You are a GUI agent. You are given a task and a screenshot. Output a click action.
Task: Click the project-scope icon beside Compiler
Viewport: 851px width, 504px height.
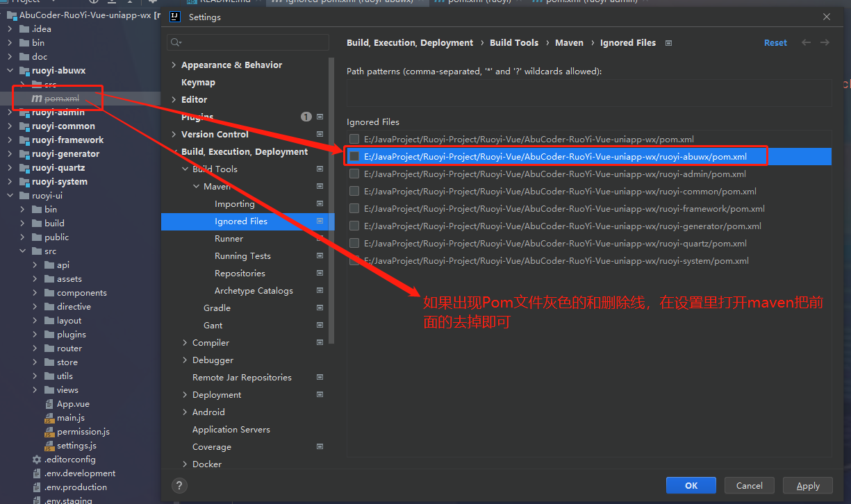pyautogui.click(x=320, y=342)
